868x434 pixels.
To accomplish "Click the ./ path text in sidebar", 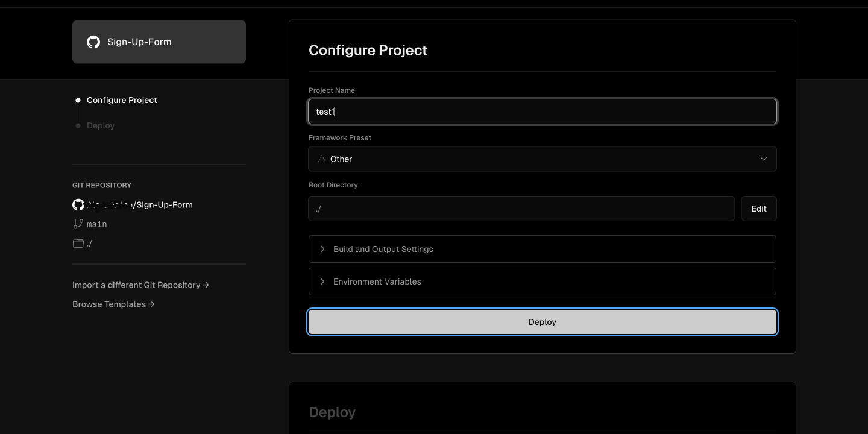I will point(89,244).
